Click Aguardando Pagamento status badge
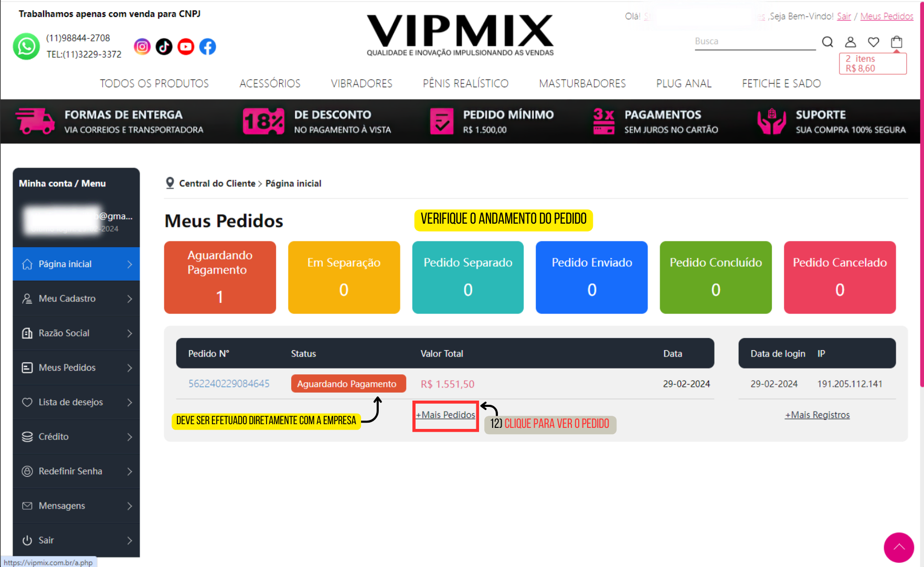The height and width of the screenshot is (567, 924). click(x=348, y=384)
